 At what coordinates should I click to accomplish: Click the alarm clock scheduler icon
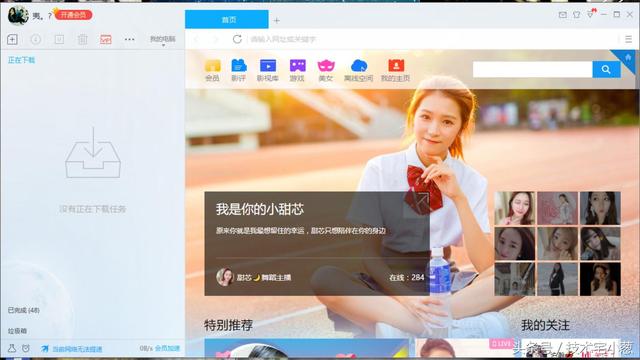[26, 349]
